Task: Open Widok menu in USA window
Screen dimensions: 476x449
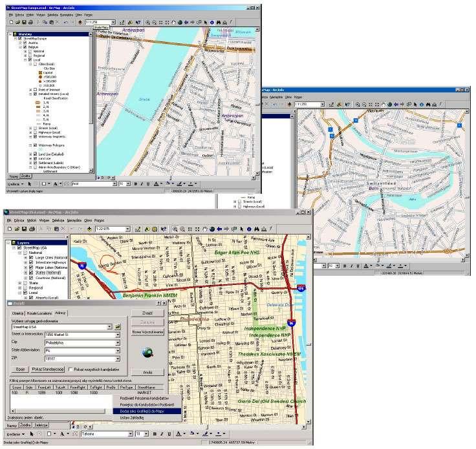Action: pyautogui.click(x=32, y=220)
